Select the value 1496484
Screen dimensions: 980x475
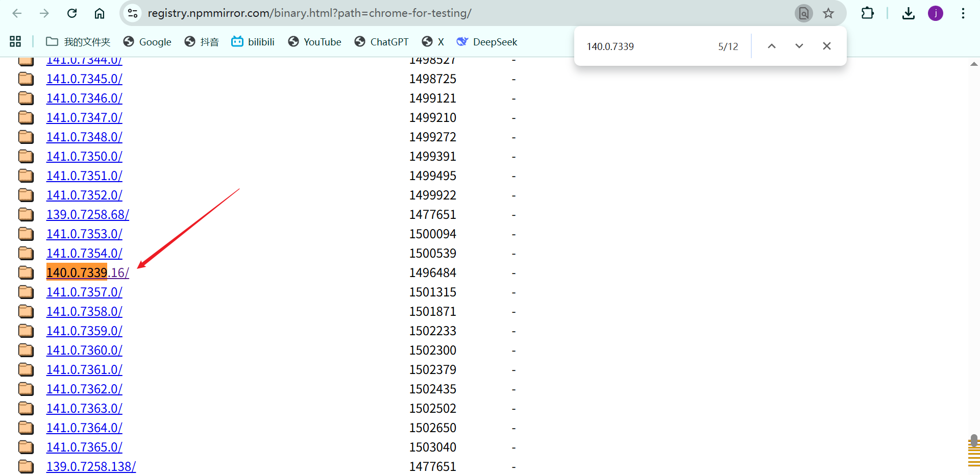(x=433, y=273)
